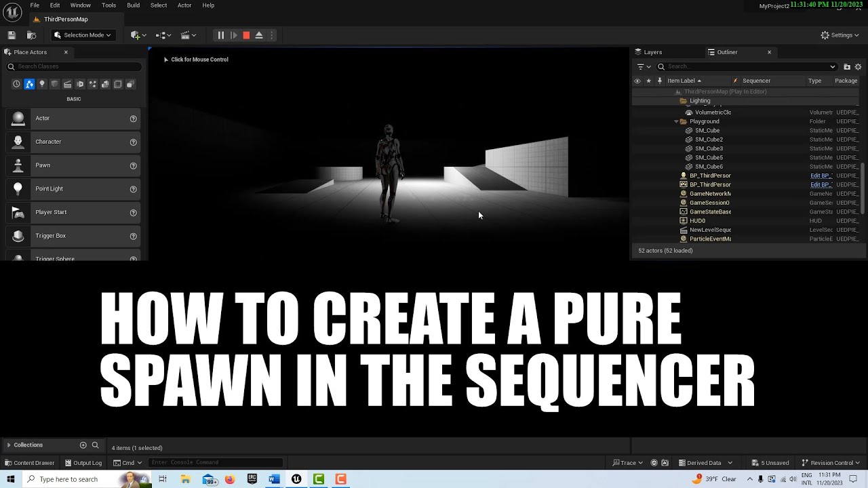Advance a single frame with the step button

click(233, 35)
